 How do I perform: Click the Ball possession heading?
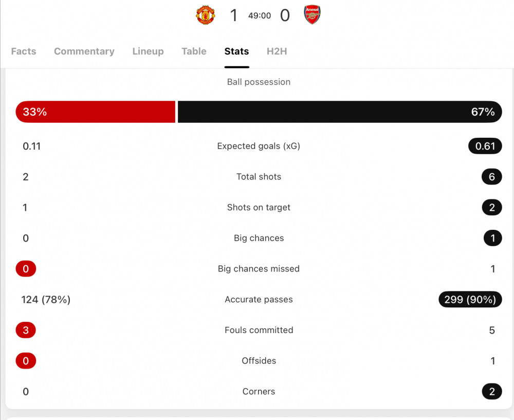tap(259, 82)
